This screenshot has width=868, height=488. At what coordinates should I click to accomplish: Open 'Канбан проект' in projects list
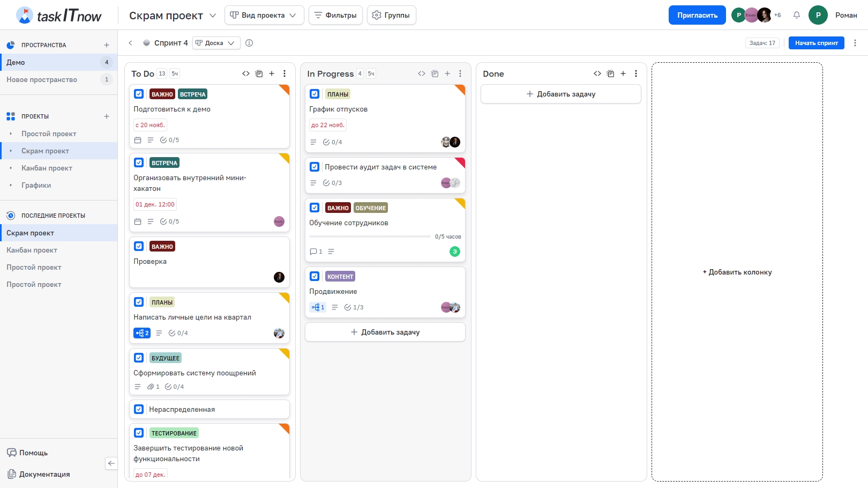click(47, 168)
